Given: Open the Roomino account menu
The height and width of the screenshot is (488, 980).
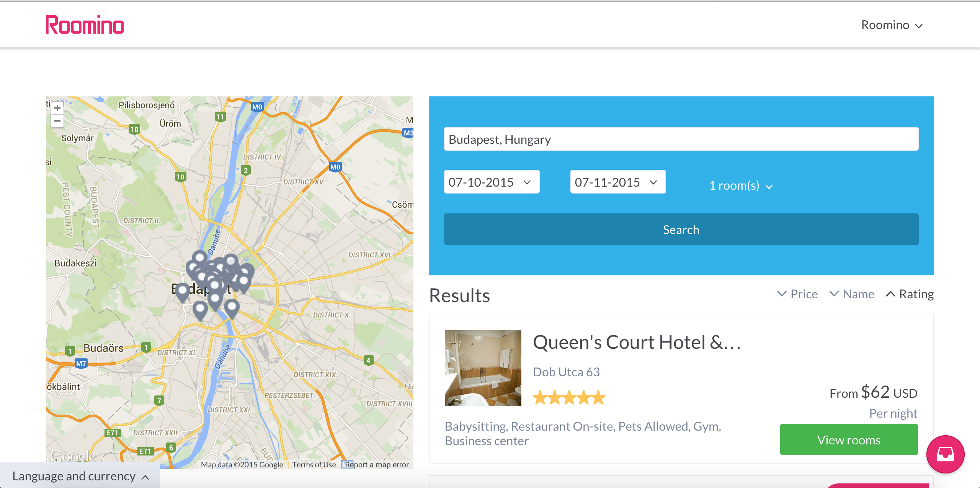Looking at the screenshot, I should tap(892, 25).
